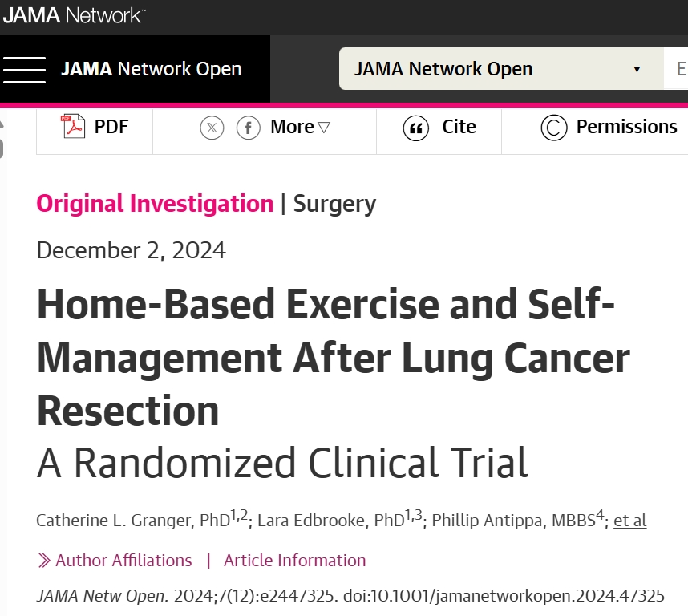Click the Cite quotation mark icon
Screen dimensions: 688x616
pos(415,128)
